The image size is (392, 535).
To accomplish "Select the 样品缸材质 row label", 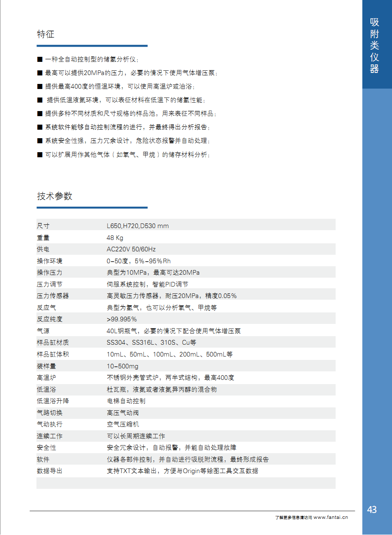I will point(53,343).
